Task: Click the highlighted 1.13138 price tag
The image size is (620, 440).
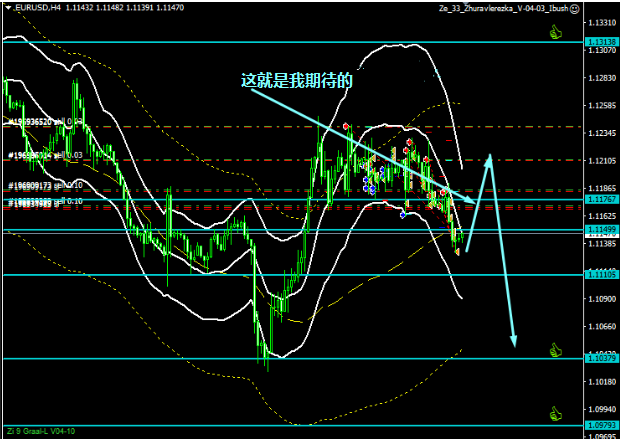Action: pos(602,42)
